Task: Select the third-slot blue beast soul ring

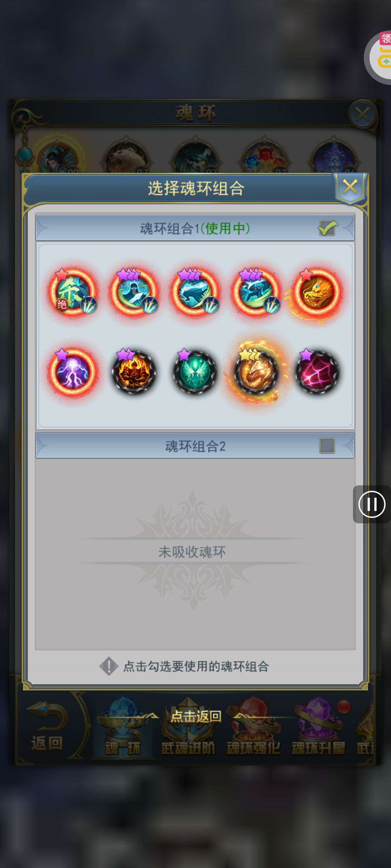Action: [x=195, y=292]
